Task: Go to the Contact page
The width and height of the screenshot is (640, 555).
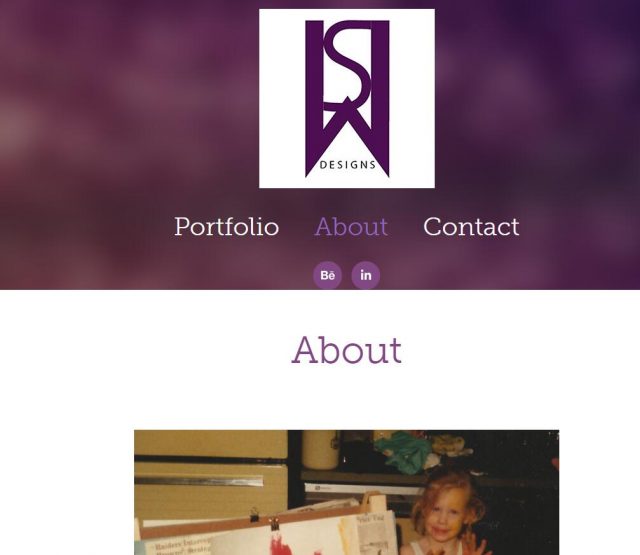Action: 471,226
